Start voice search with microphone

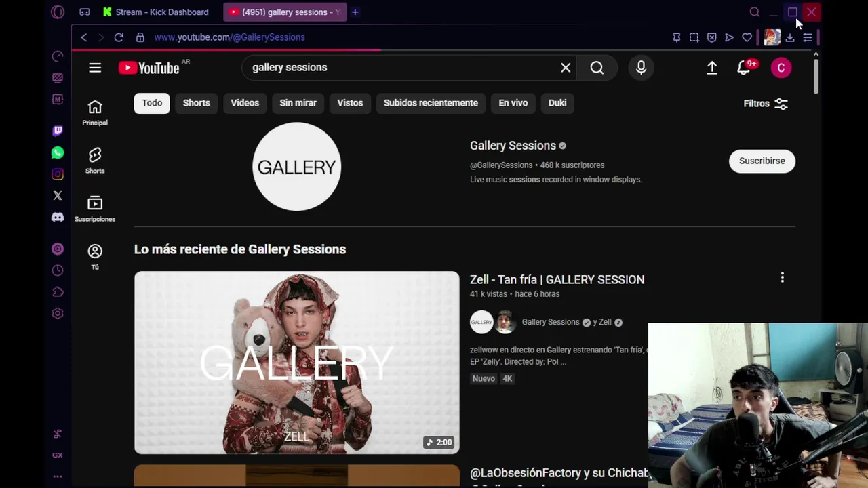coord(641,68)
